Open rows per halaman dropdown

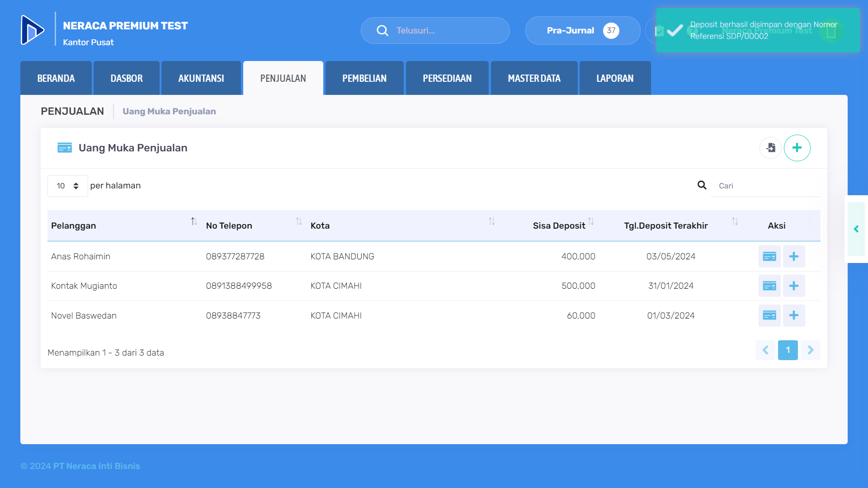pos(68,186)
